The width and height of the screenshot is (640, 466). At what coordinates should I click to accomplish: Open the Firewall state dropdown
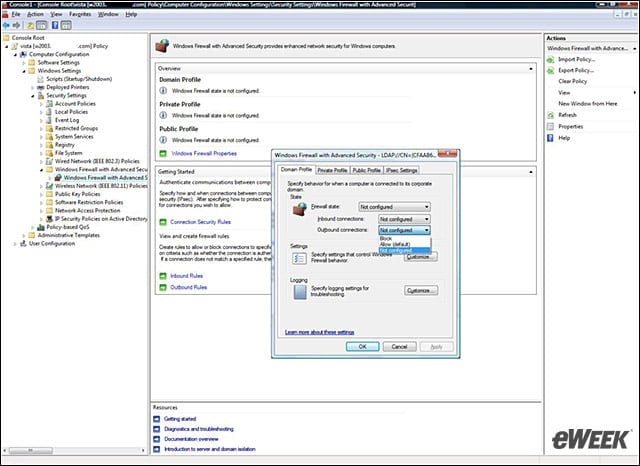click(x=394, y=207)
